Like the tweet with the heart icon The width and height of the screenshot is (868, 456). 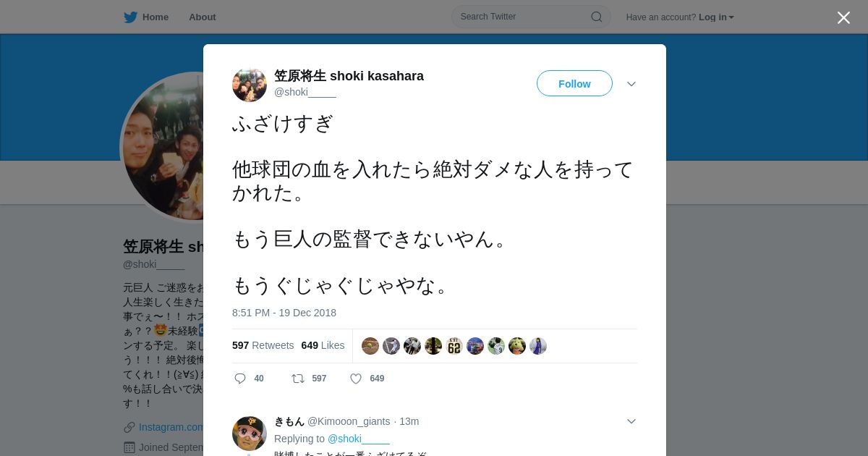(x=356, y=379)
